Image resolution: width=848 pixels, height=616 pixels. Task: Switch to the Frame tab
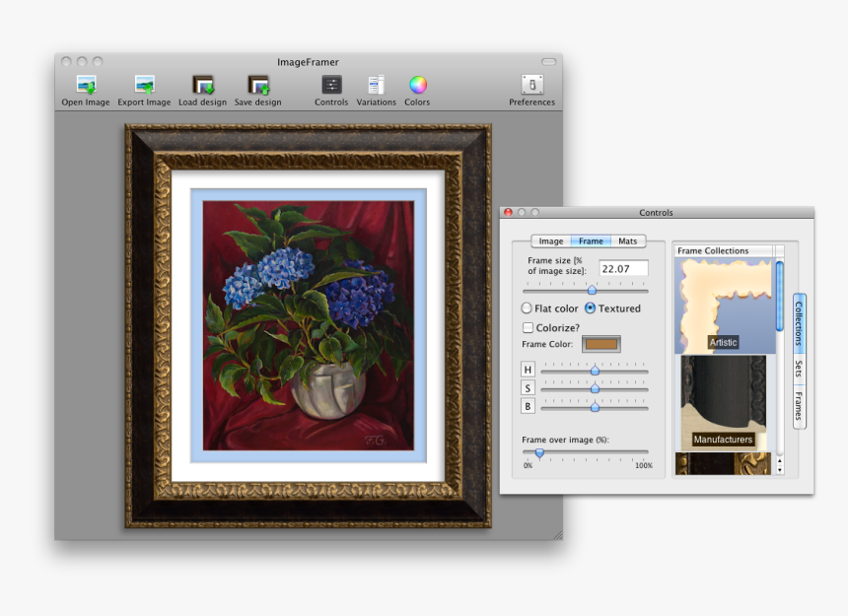[x=591, y=241]
